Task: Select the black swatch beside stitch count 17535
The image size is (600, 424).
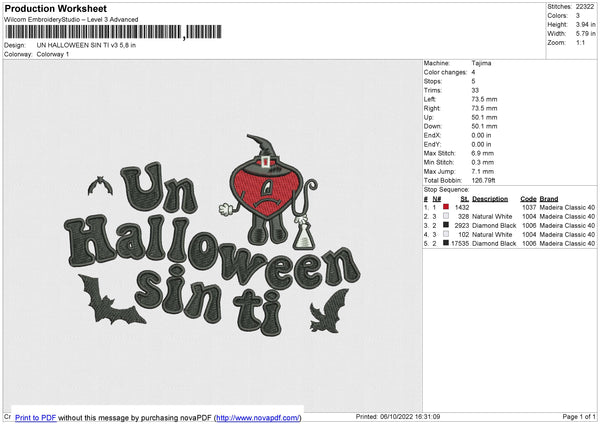Action: [446, 243]
